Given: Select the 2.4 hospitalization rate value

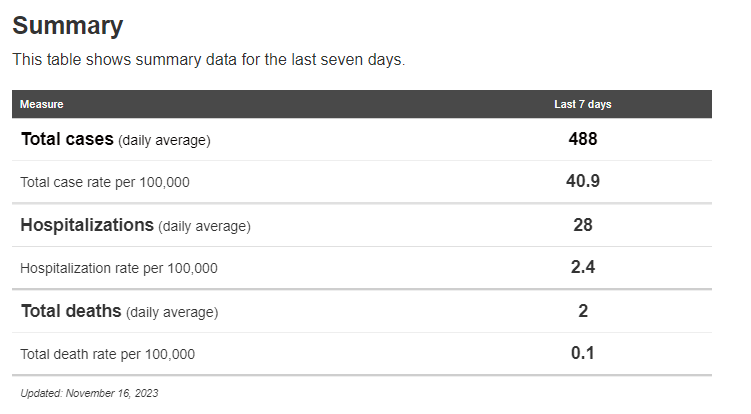Looking at the screenshot, I should pyautogui.click(x=582, y=267).
